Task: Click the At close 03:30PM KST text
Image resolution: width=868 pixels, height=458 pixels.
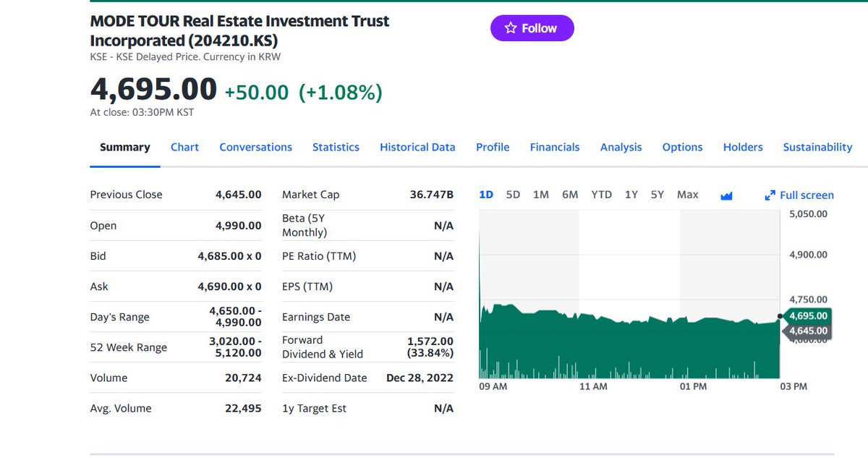Action: point(142,112)
